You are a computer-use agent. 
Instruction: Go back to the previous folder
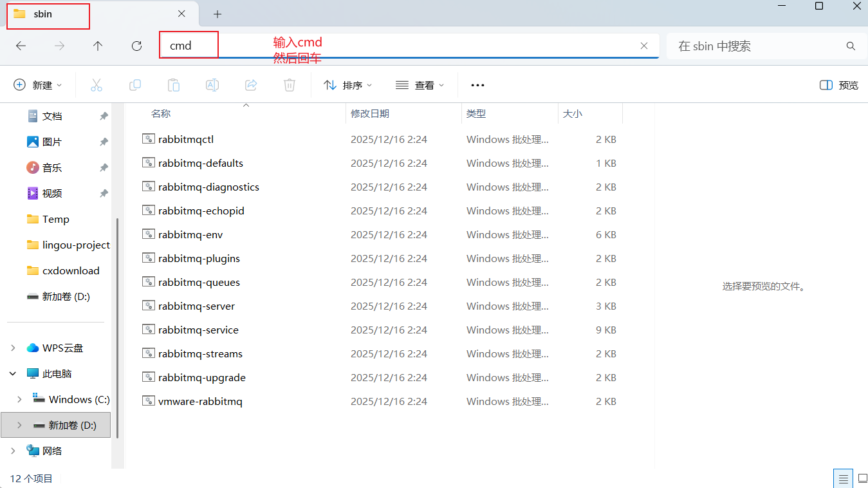coord(21,46)
